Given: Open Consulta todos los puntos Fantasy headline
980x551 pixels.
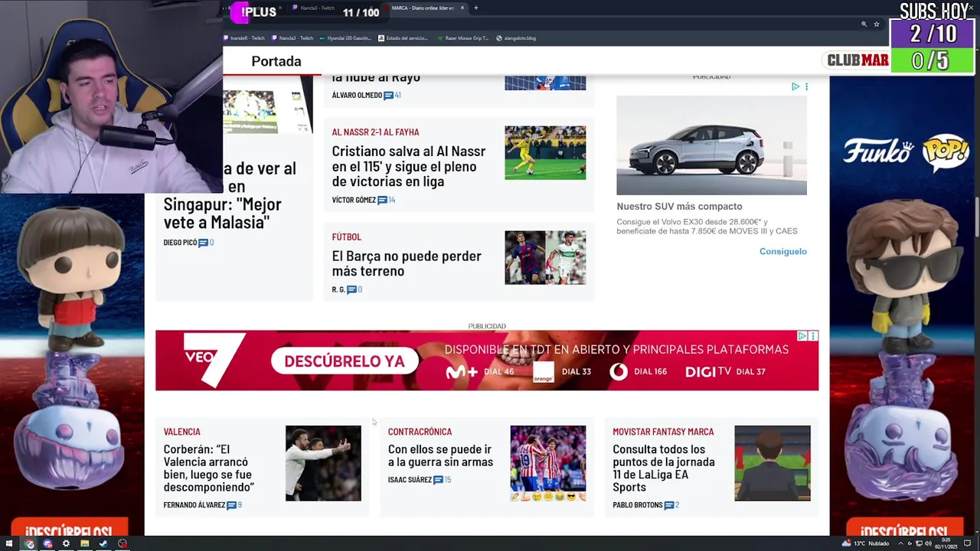Looking at the screenshot, I should click(664, 468).
